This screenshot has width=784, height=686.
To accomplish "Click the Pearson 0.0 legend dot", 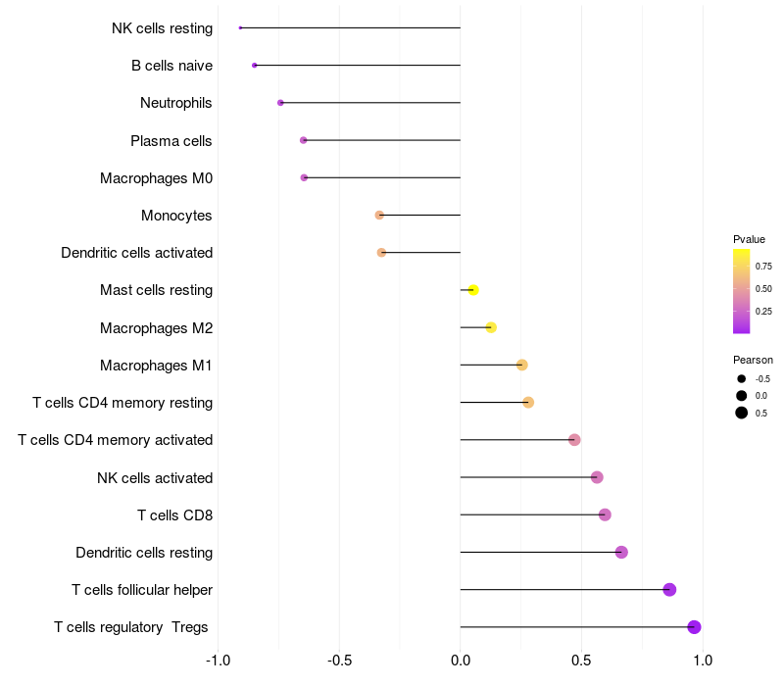I will pyautogui.click(x=742, y=396).
